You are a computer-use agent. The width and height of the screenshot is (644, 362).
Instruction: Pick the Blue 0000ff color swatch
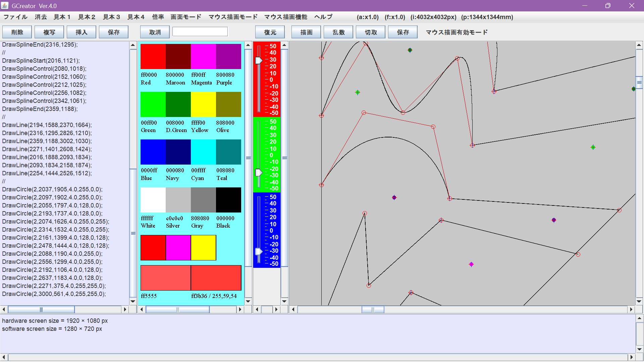click(x=153, y=152)
